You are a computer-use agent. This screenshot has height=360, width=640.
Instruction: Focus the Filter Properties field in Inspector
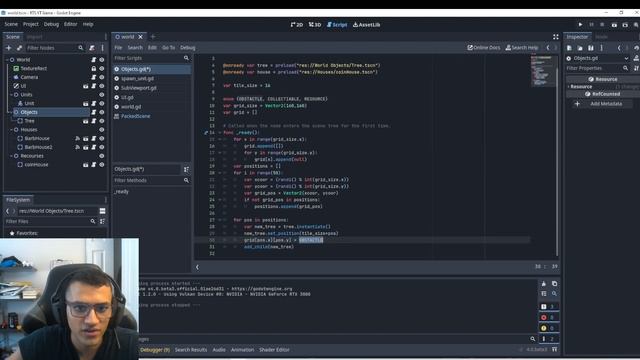598,68
